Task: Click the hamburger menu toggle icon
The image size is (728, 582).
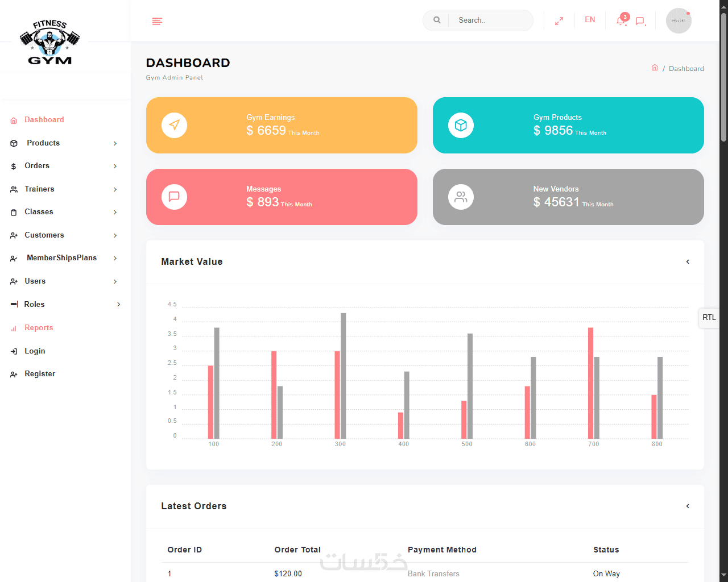Action: tap(158, 21)
